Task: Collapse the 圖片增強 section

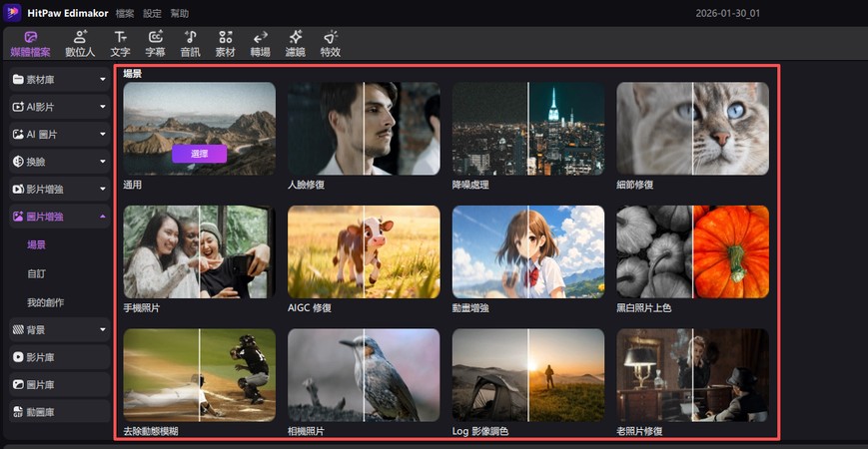Action: pyautogui.click(x=102, y=216)
